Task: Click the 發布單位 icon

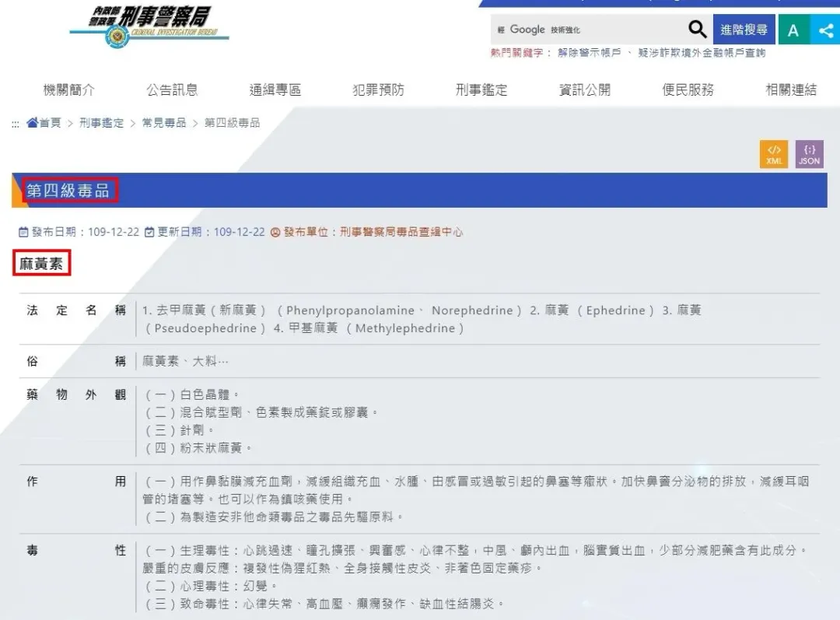Action: 275,232
